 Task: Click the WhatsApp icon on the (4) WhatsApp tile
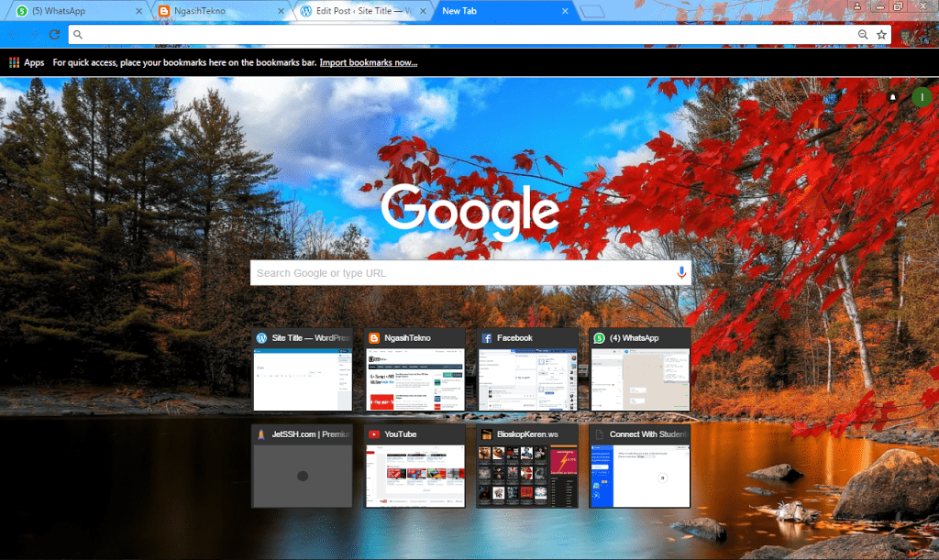tap(600, 338)
